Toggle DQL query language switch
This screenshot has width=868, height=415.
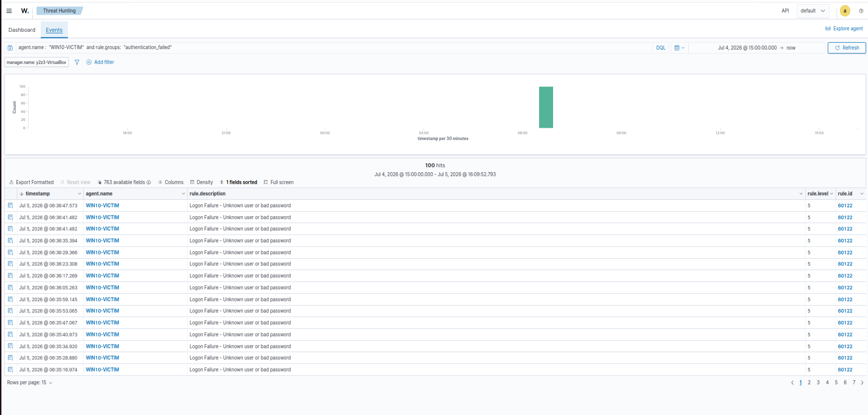pyautogui.click(x=661, y=48)
